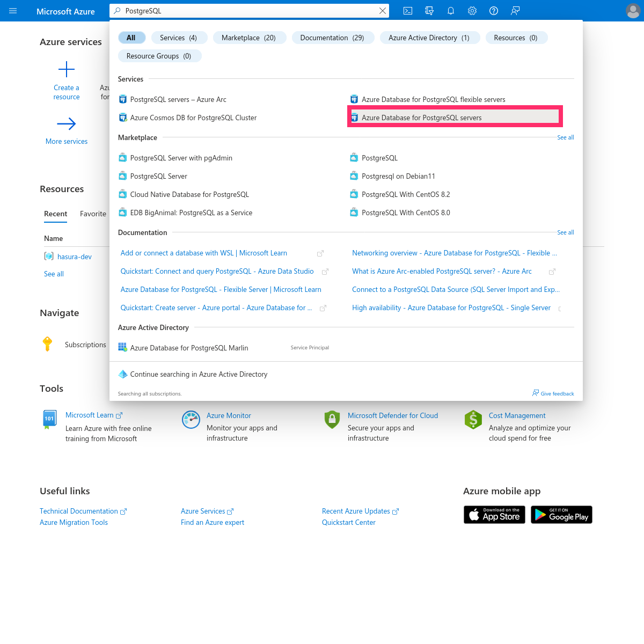
Task: Filter results by Services
Action: pos(179,38)
